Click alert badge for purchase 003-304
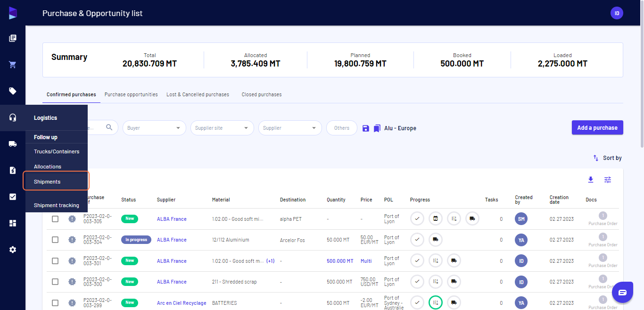 (72, 240)
